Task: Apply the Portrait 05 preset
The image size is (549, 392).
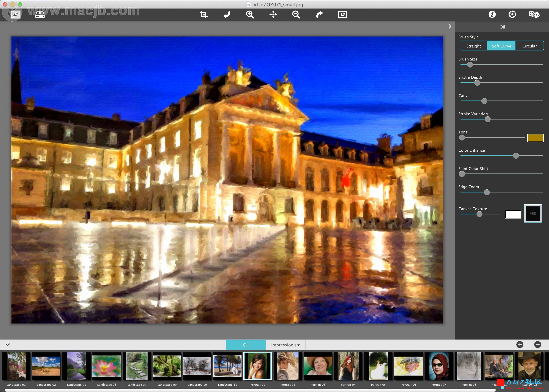Action: pos(378,366)
